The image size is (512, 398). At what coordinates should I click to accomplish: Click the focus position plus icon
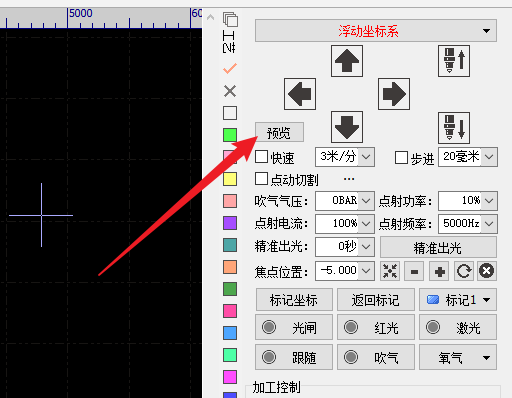pyautogui.click(x=439, y=271)
